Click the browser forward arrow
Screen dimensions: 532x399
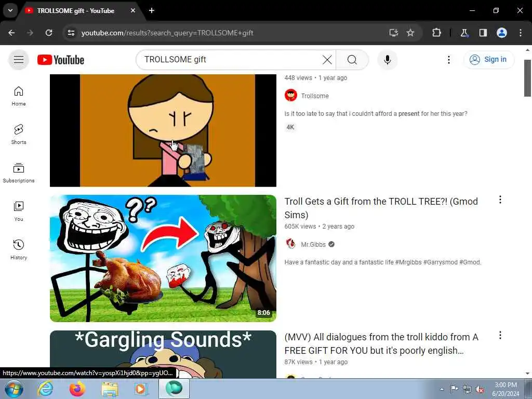(x=30, y=33)
